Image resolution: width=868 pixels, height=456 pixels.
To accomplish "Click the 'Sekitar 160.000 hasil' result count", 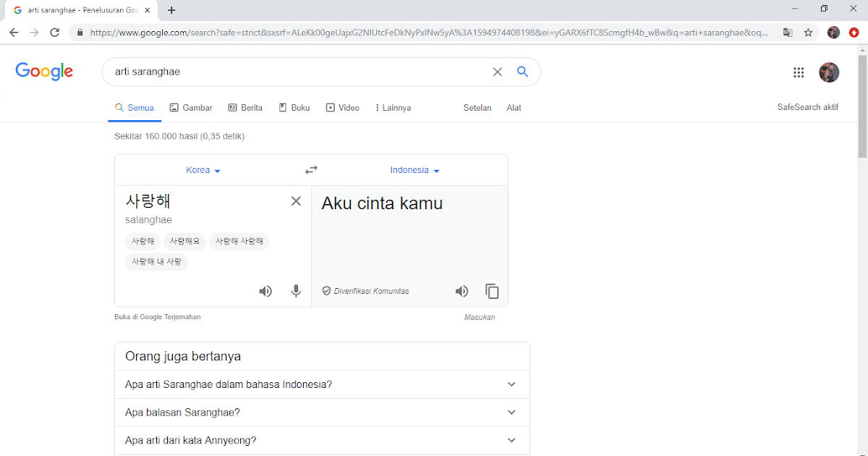I will [179, 136].
